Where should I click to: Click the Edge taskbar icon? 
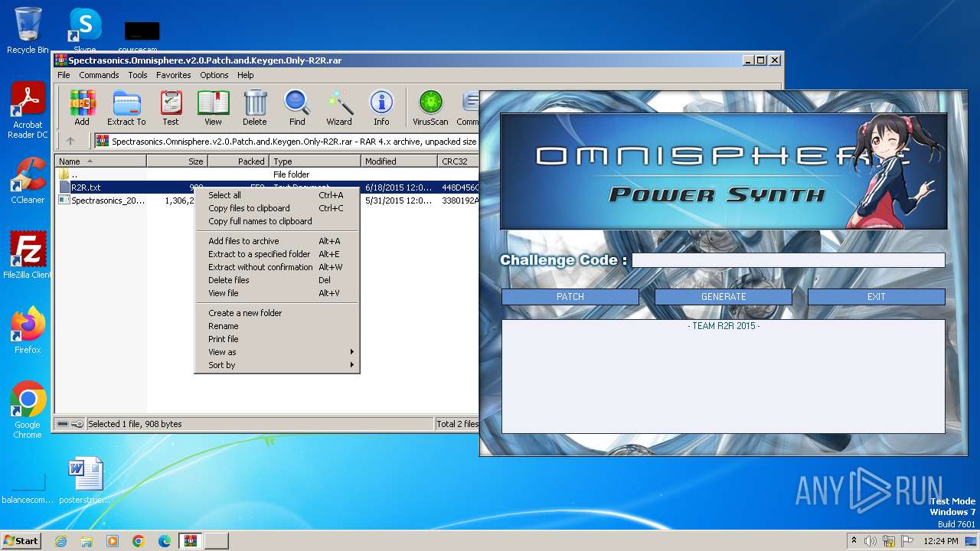165,541
